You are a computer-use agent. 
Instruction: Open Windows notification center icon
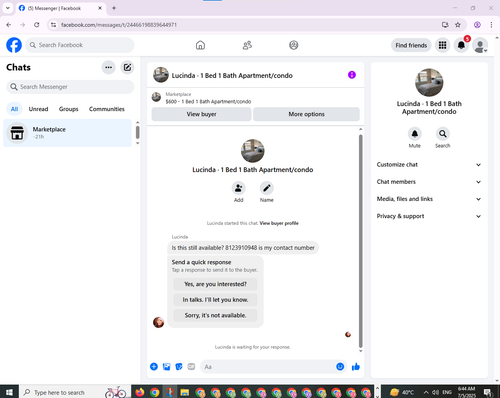click(x=488, y=392)
